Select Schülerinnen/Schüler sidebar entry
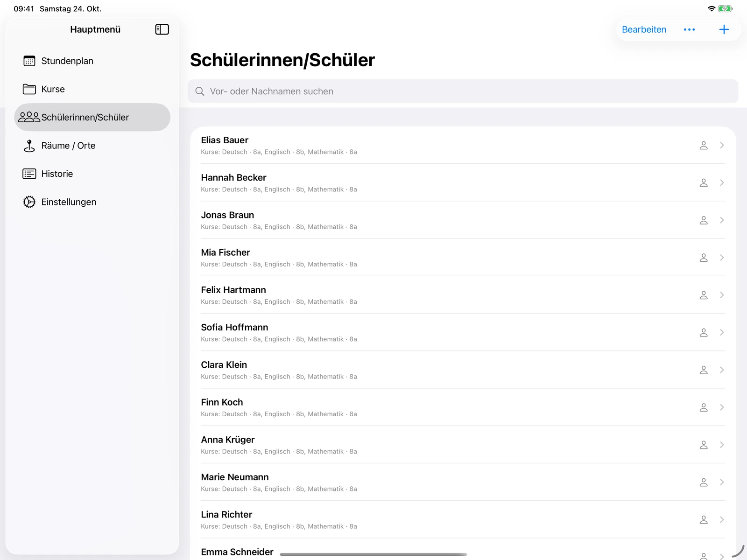Image resolution: width=747 pixels, height=560 pixels. (x=92, y=117)
